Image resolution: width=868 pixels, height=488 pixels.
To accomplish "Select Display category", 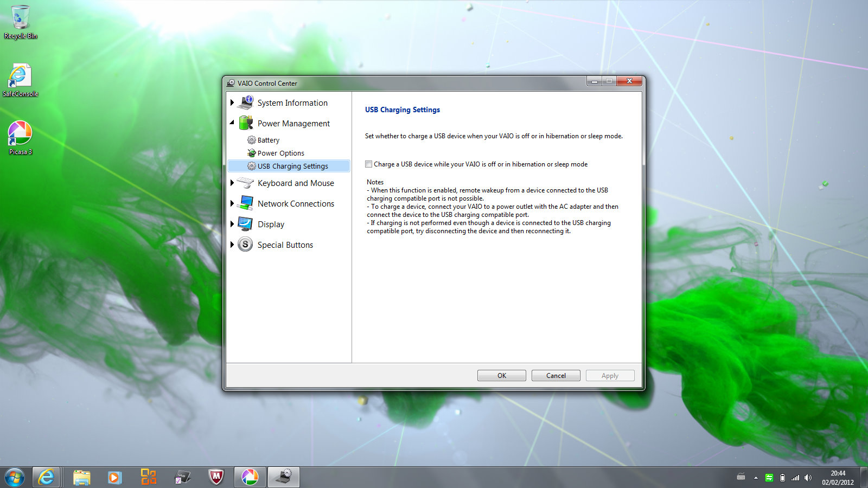I will [x=271, y=224].
